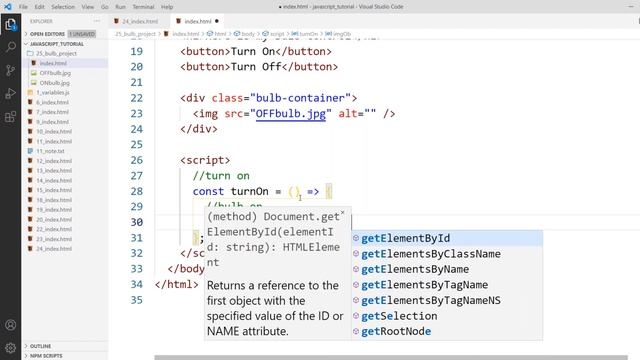Open the Edit menu
This screenshot has width=640, height=360.
pos(39,7)
